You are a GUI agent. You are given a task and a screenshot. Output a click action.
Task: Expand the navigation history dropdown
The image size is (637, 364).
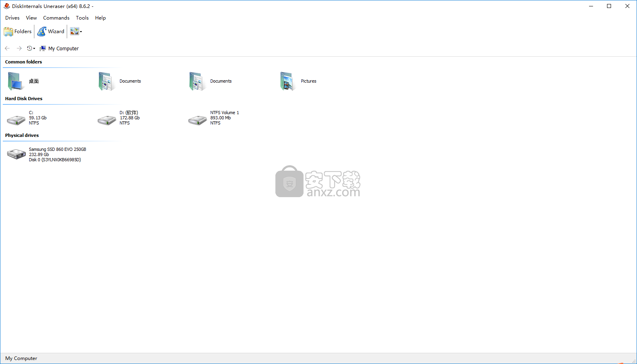(x=31, y=48)
